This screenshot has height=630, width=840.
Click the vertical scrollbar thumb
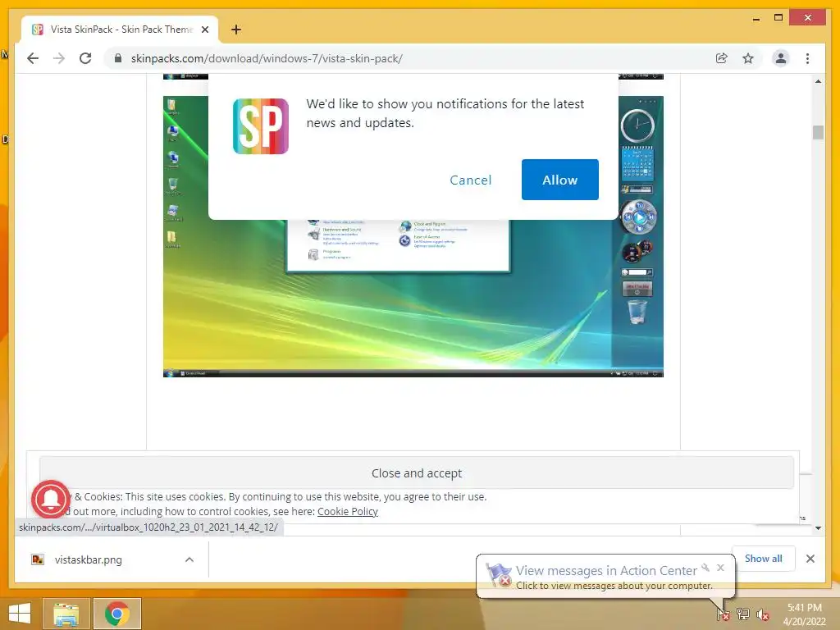[818, 132]
